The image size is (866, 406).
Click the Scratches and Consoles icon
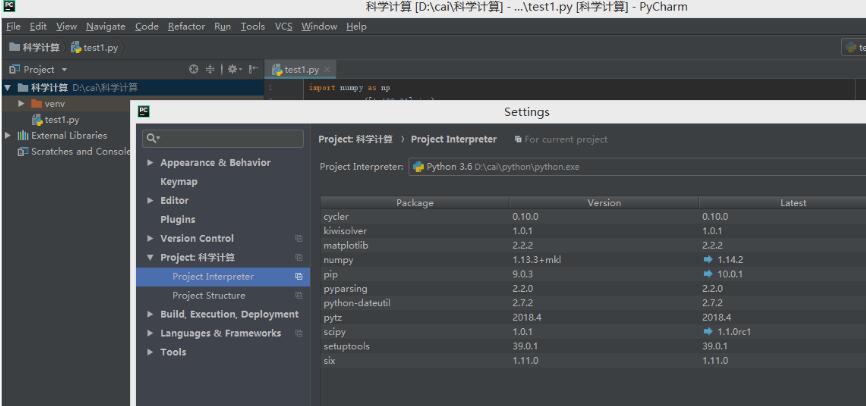[23, 151]
